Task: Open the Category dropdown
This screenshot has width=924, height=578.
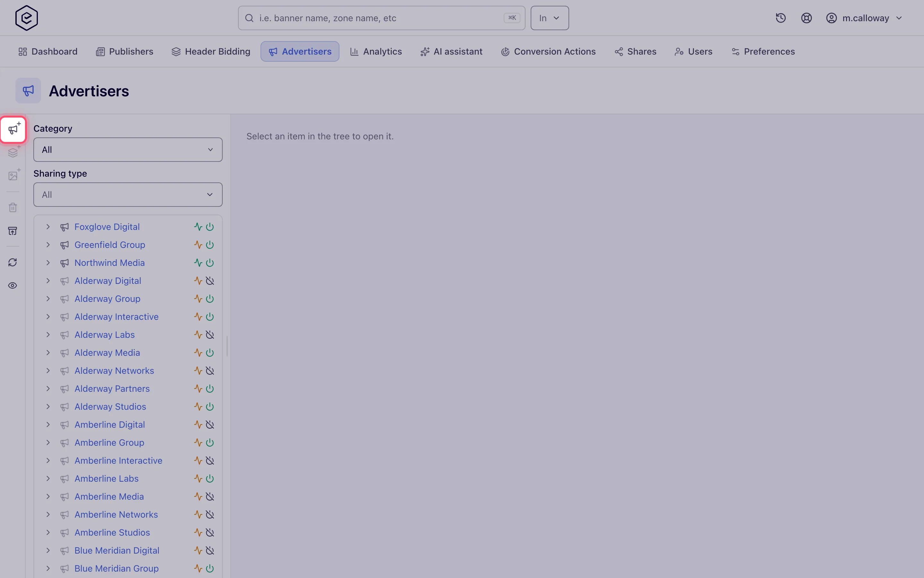Action: (128, 149)
